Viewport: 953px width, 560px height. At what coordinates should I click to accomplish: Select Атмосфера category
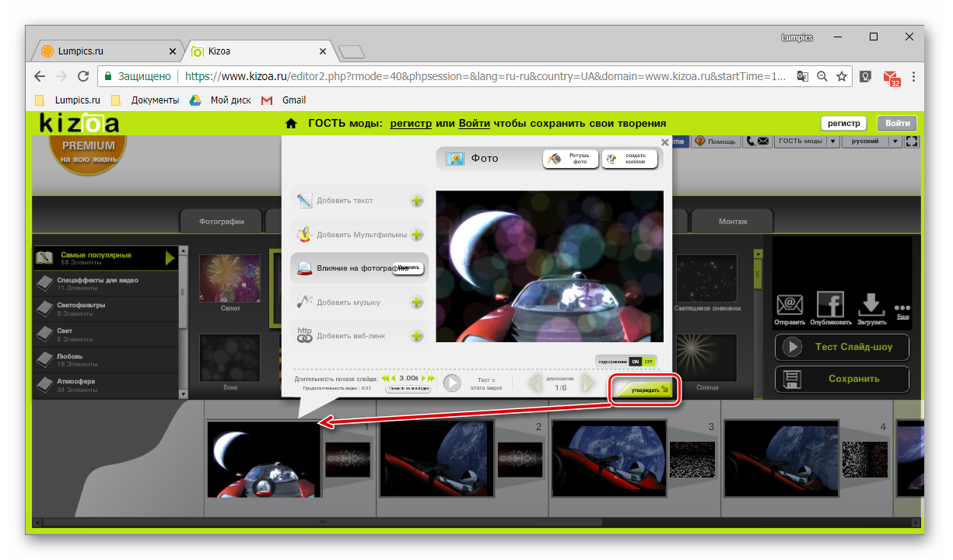(106, 385)
